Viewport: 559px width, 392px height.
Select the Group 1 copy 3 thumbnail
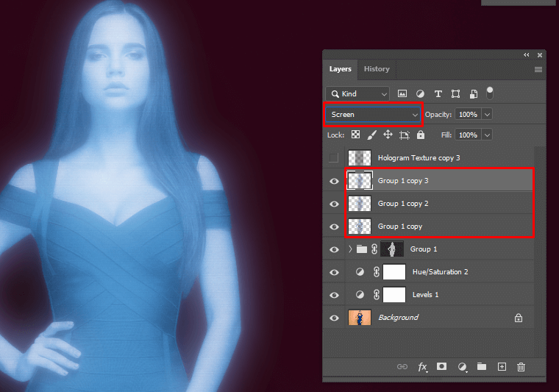point(360,181)
